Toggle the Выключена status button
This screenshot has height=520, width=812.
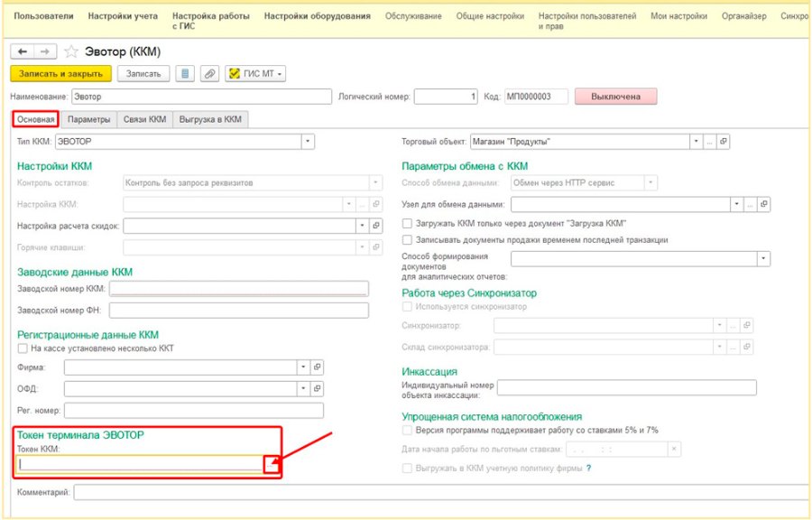pos(615,97)
